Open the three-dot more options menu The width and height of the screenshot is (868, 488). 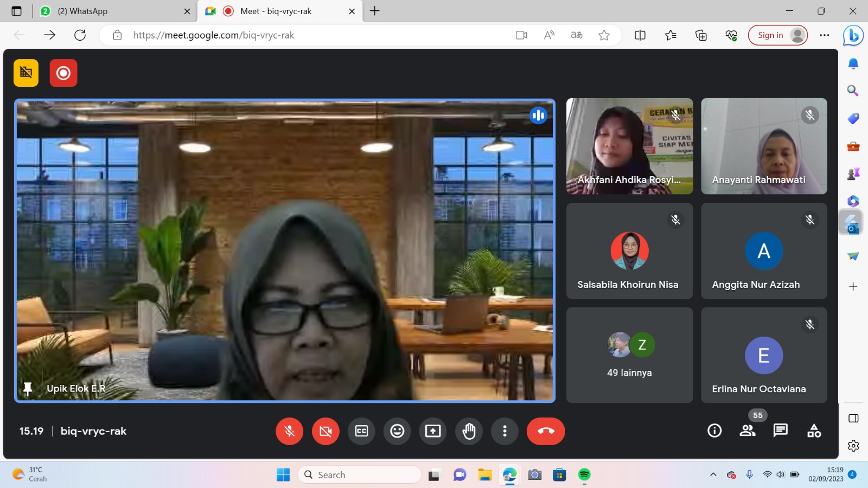tap(505, 431)
